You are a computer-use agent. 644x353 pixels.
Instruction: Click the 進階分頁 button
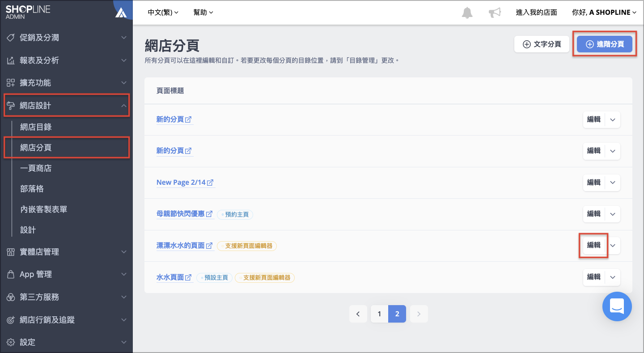[x=605, y=44]
